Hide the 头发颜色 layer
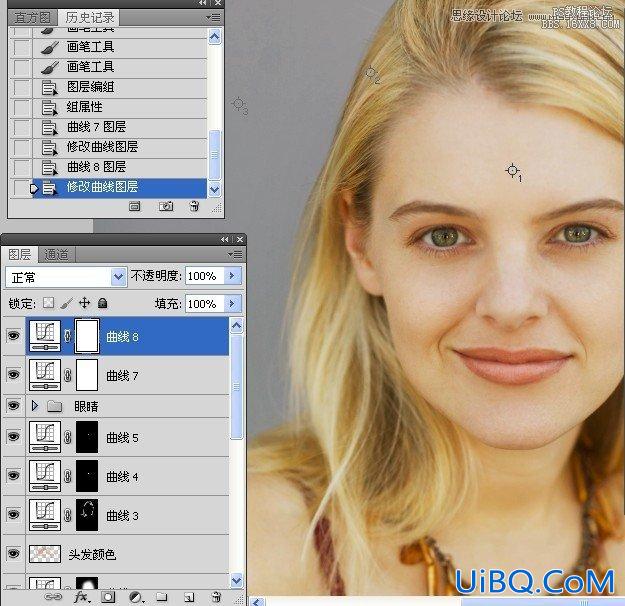 point(14,553)
